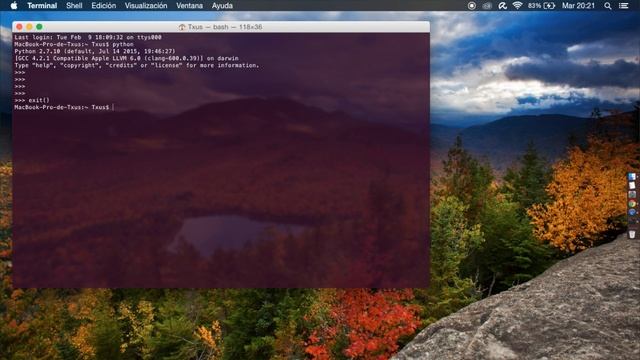Click the window title Txus — bash
This screenshot has width=640, height=360.
225,27
